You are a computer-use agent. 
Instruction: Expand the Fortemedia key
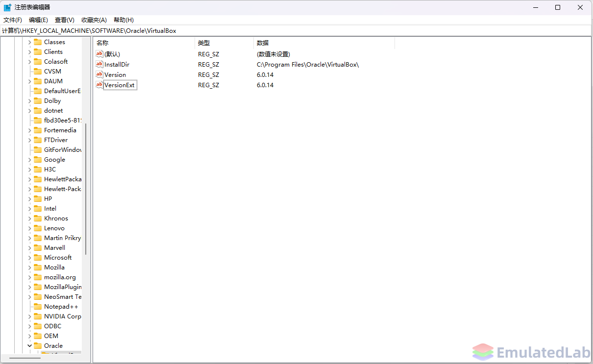pyautogui.click(x=29, y=130)
